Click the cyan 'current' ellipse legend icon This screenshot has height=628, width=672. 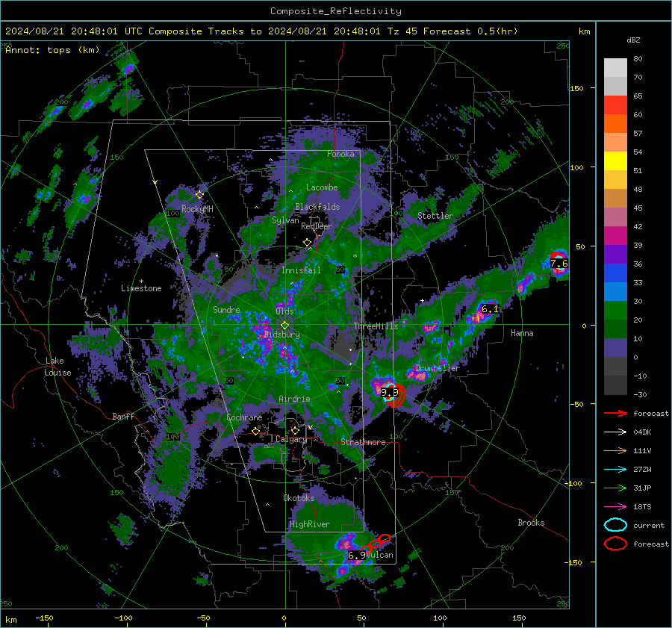coord(615,525)
